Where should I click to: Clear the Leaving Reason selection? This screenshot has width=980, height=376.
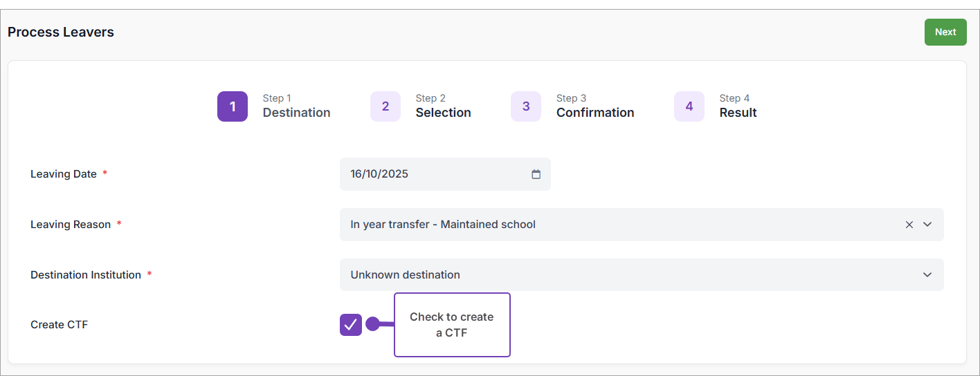point(909,225)
